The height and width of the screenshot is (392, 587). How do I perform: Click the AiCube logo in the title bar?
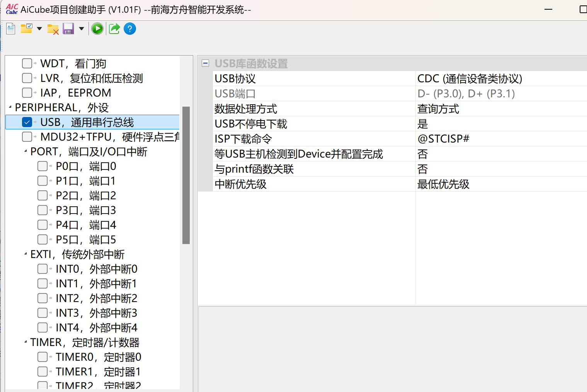pyautogui.click(x=11, y=9)
